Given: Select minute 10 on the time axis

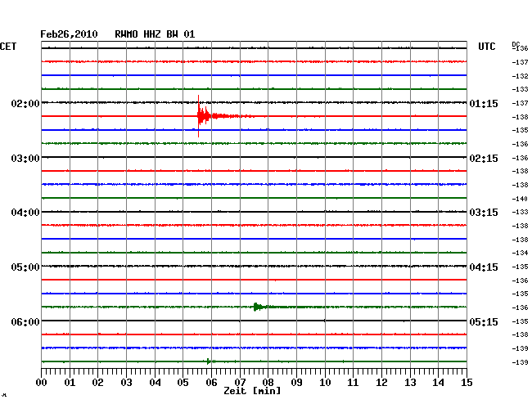Looking at the screenshot, I should [325, 382].
